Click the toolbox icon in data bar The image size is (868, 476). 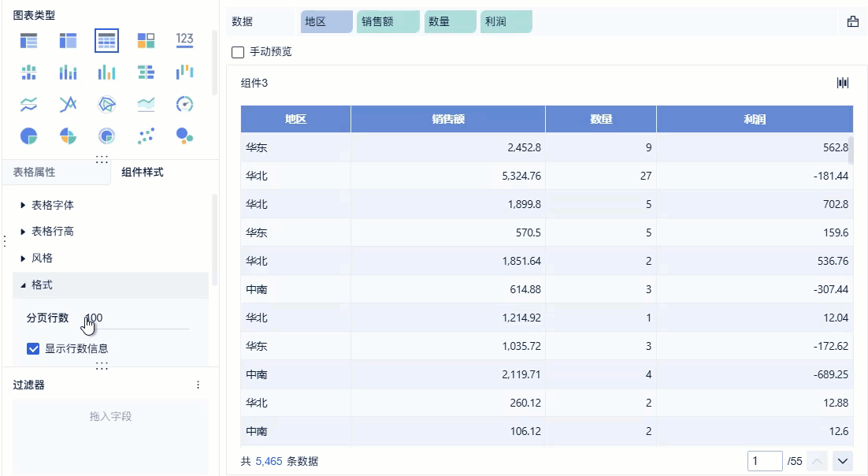tap(852, 21)
